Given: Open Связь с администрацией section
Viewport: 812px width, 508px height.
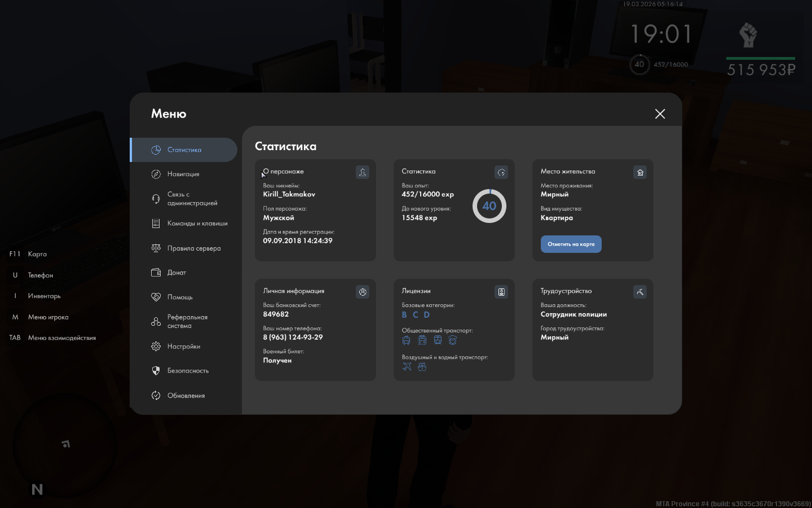Looking at the screenshot, I should [192, 199].
